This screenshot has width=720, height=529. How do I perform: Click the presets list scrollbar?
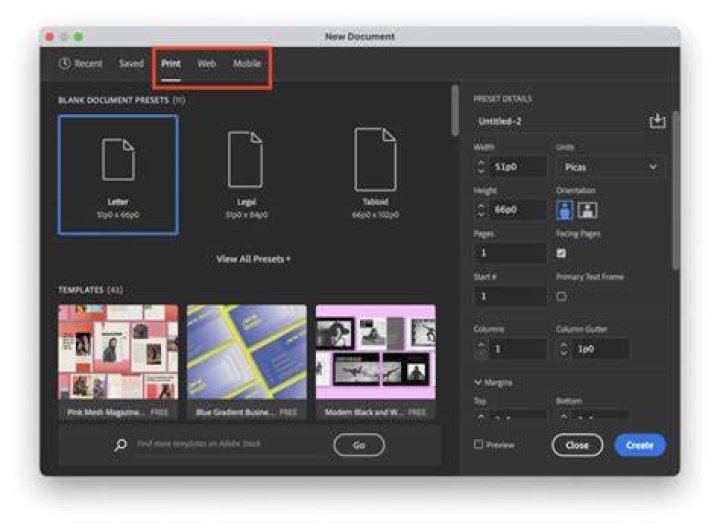click(x=455, y=111)
